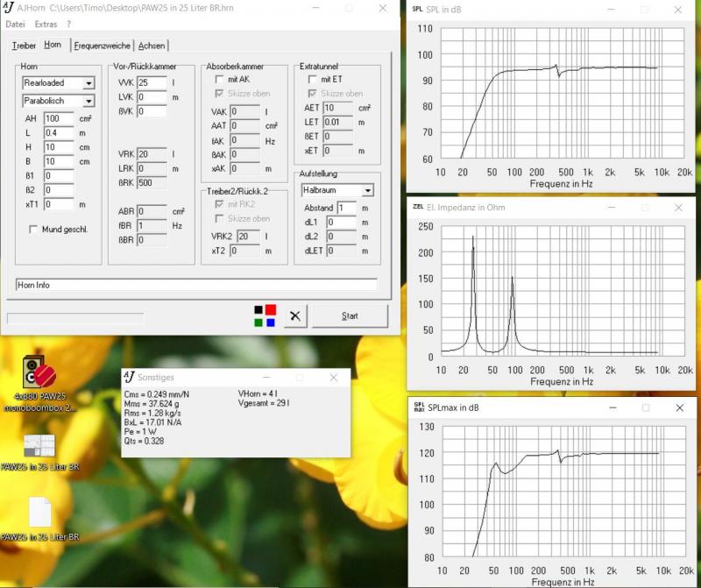Click the four colored squares icon
Viewport: 701px width, 588px height.
[265, 315]
